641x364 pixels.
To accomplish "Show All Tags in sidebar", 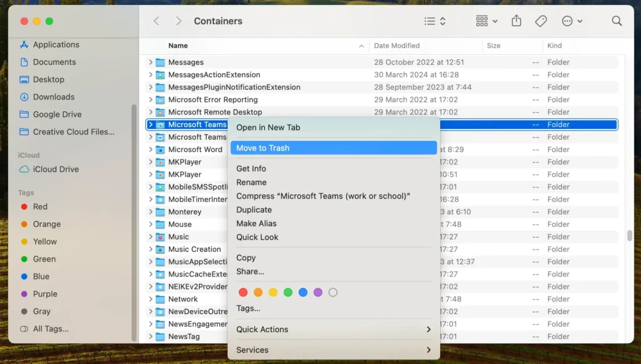I will pyautogui.click(x=44, y=329).
